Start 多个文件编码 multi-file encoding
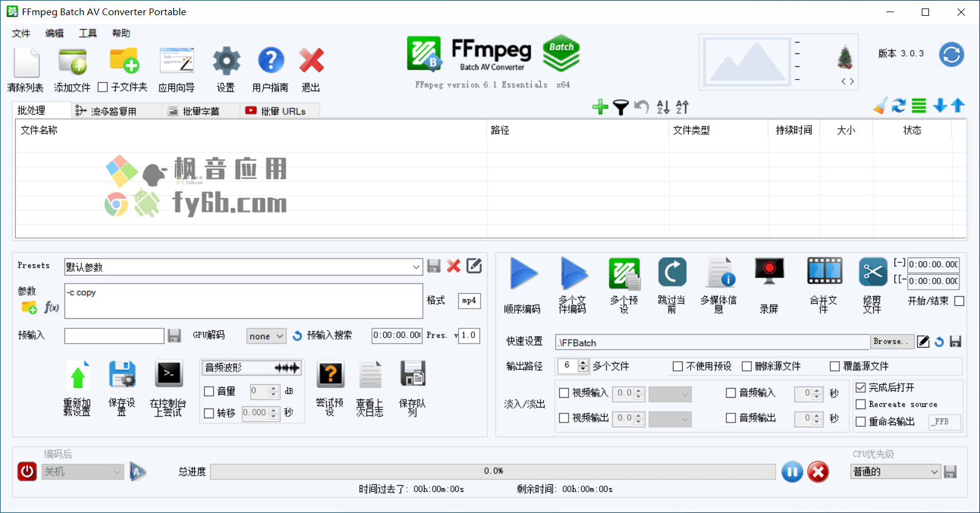 pos(573,274)
